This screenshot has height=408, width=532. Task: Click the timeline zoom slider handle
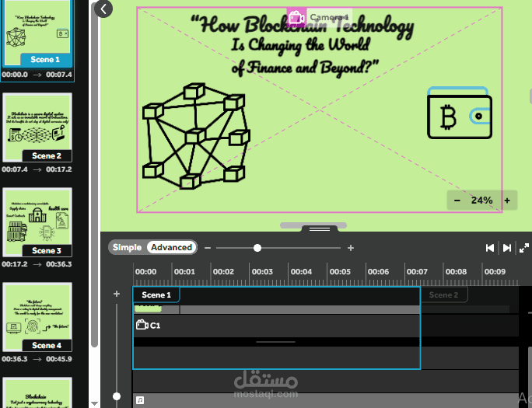click(257, 248)
